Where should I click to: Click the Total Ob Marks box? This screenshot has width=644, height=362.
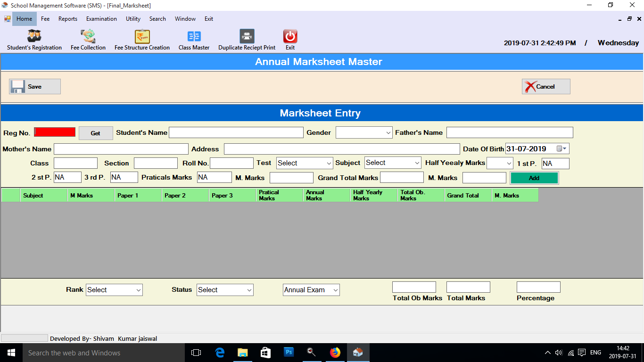tap(414, 287)
